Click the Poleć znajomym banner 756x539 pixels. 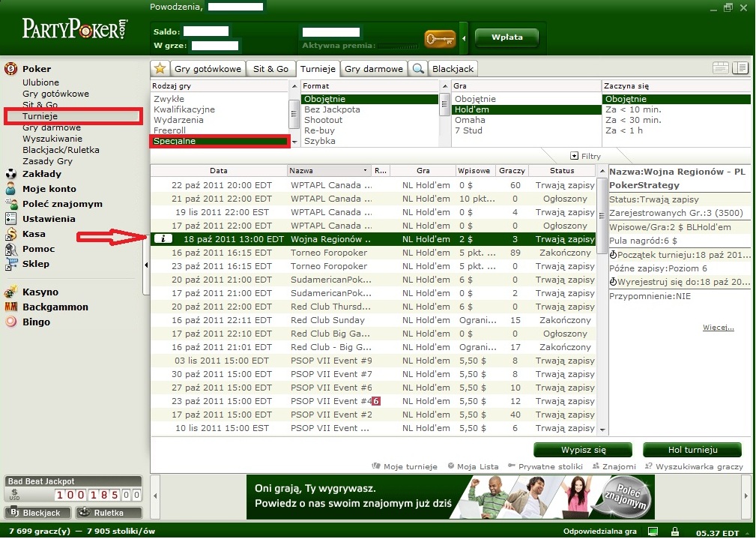(x=450, y=497)
